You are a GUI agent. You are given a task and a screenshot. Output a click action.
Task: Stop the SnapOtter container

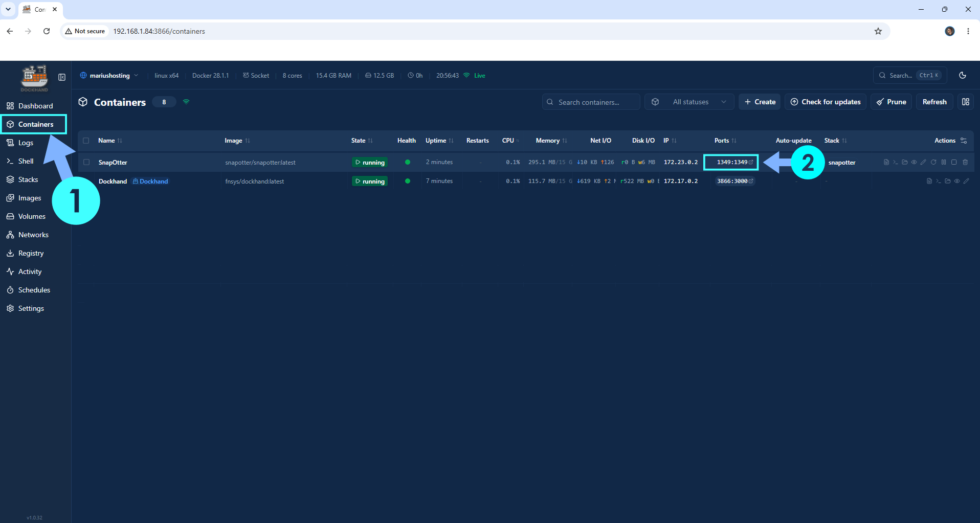click(x=954, y=162)
